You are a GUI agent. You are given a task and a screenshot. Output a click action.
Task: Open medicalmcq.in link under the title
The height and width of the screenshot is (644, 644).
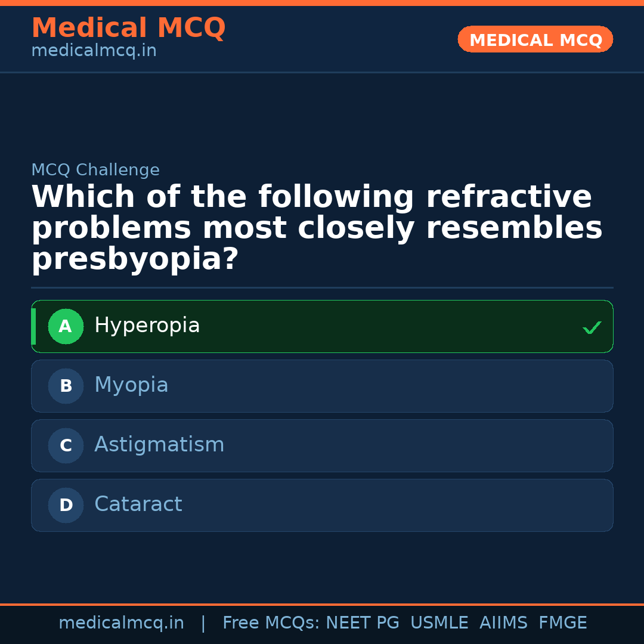pos(94,51)
